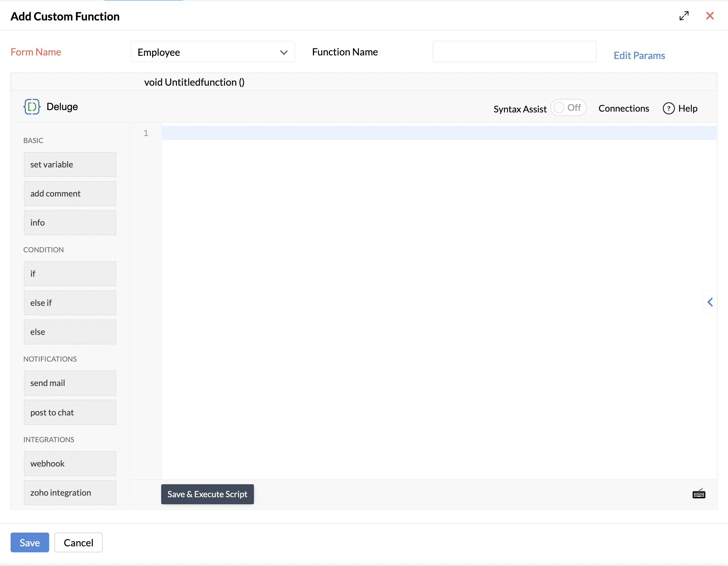Open the Help question mark icon

(668, 108)
